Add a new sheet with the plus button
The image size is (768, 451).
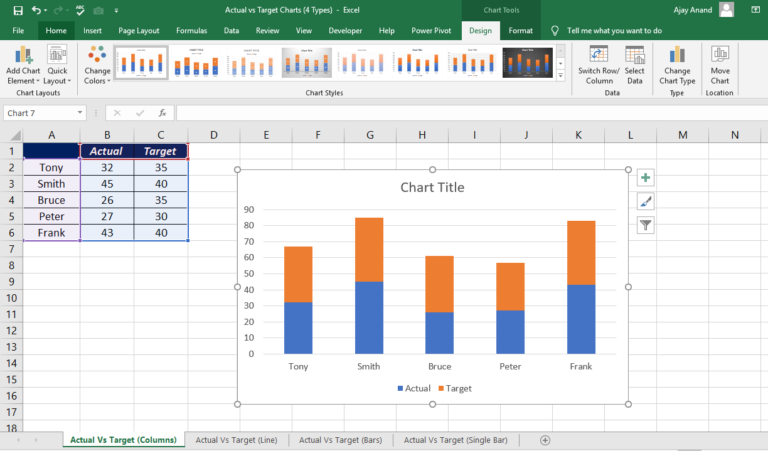(x=545, y=440)
